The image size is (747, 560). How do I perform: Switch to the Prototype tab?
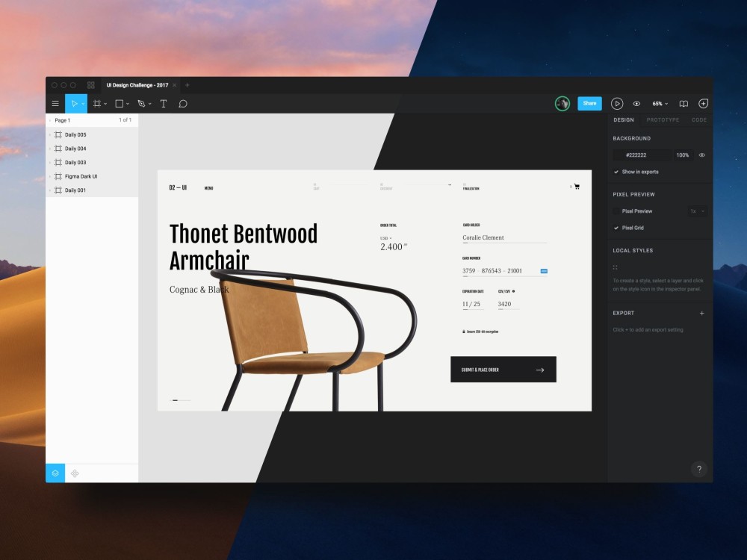coord(662,119)
